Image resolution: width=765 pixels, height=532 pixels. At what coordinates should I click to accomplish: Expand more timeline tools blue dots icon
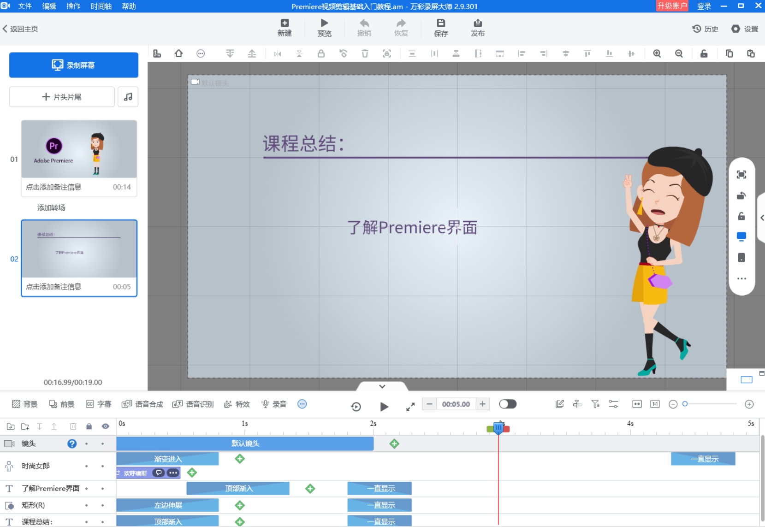pyautogui.click(x=302, y=404)
